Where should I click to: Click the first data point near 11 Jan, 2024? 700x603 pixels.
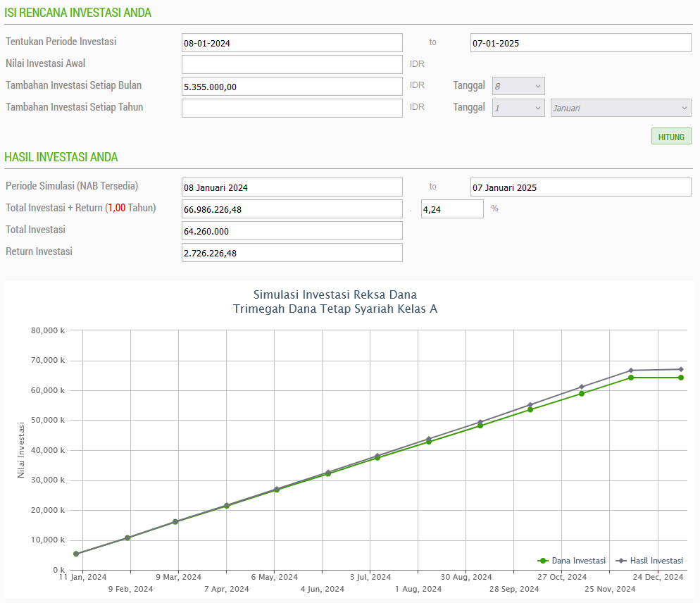pyautogui.click(x=76, y=554)
